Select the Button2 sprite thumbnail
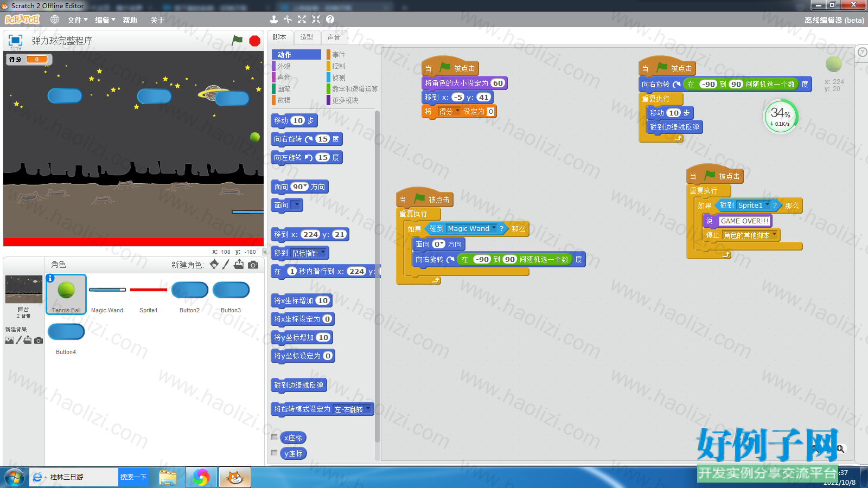The image size is (868, 488). [190, 294]
